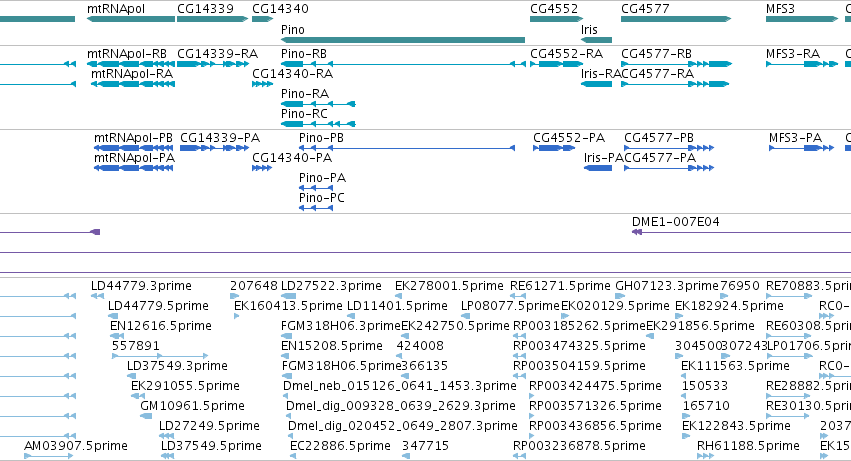This screenshot has width=851, height=461.
Task: Select EST LD11401.5prime
Action: click(x=351, y=316)
